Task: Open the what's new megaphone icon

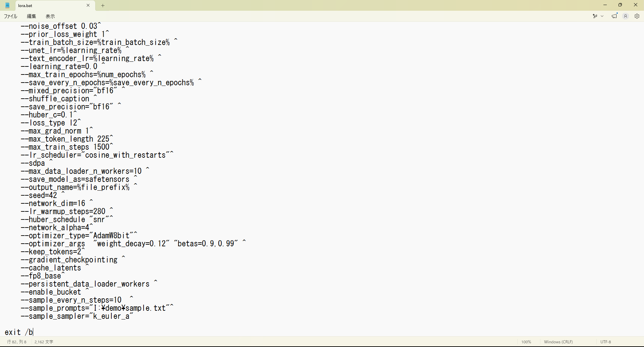Action: click(614, 16)
